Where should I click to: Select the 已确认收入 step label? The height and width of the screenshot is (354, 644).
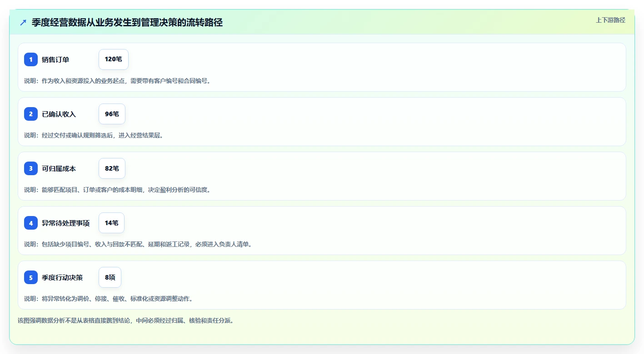tap(59, 114)
